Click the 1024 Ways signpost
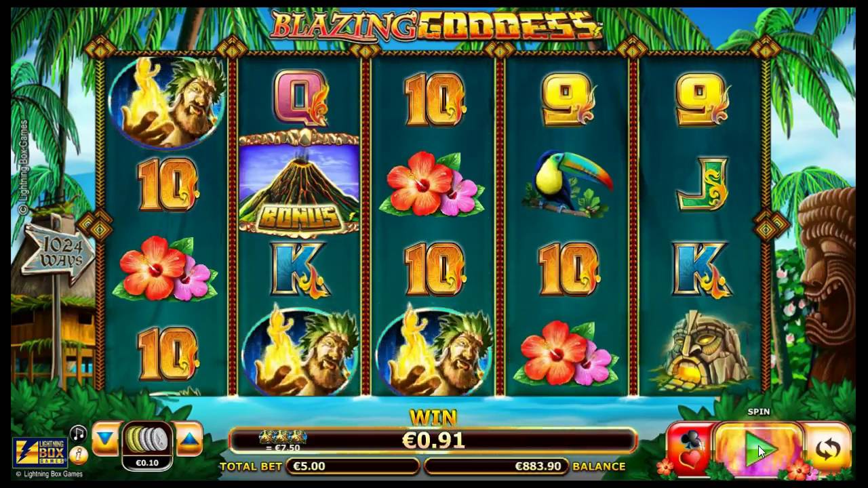 [x=59, y=253]
